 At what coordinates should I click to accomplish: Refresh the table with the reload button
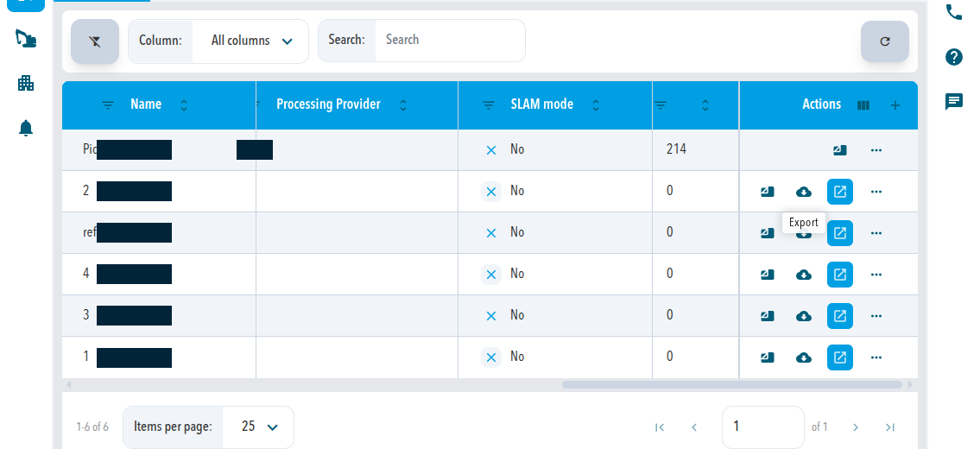tap(884, 41)
